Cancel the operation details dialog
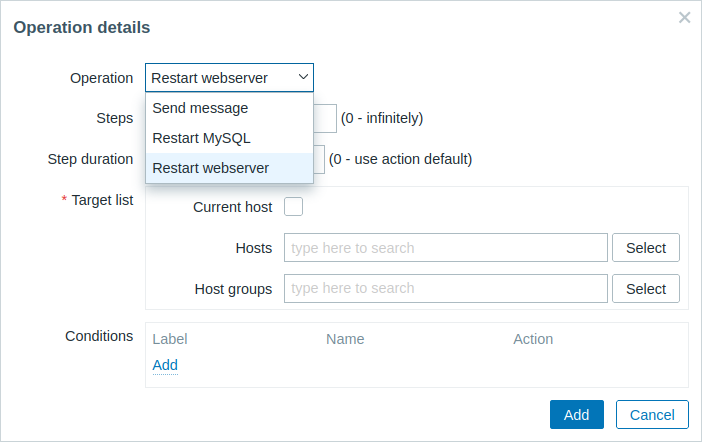 pos(652,415)
